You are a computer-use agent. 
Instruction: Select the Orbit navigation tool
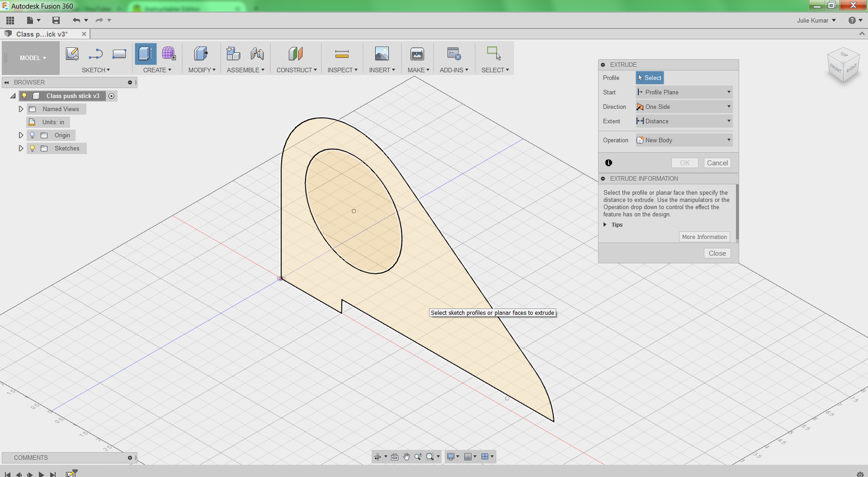[377, 457]
